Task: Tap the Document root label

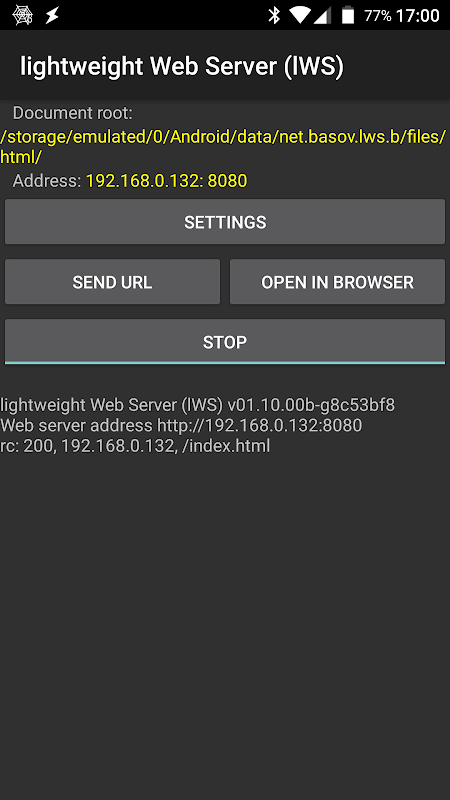Action: click(x=72, y=113)
